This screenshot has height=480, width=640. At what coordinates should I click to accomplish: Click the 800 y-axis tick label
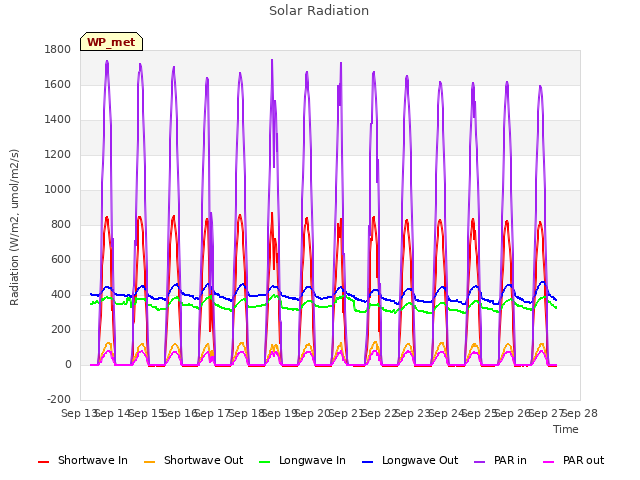pos(61,225)
